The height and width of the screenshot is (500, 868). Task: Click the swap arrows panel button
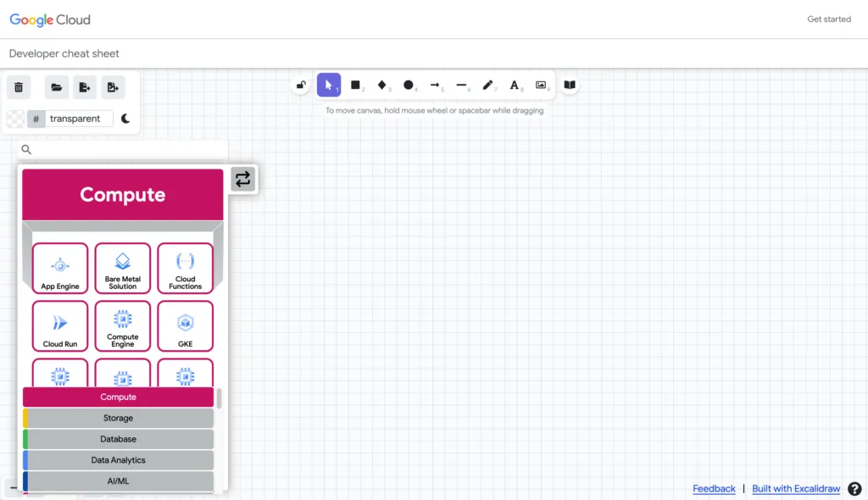pyautogui.click(x=243, y=180)
